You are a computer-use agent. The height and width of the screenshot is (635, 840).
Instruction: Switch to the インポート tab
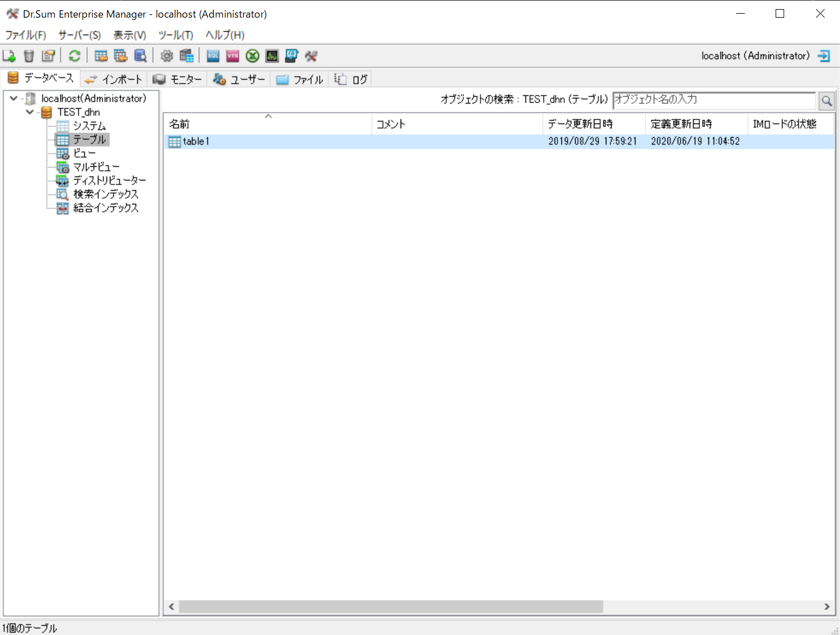pyautogui.click(x=113, y=79)
